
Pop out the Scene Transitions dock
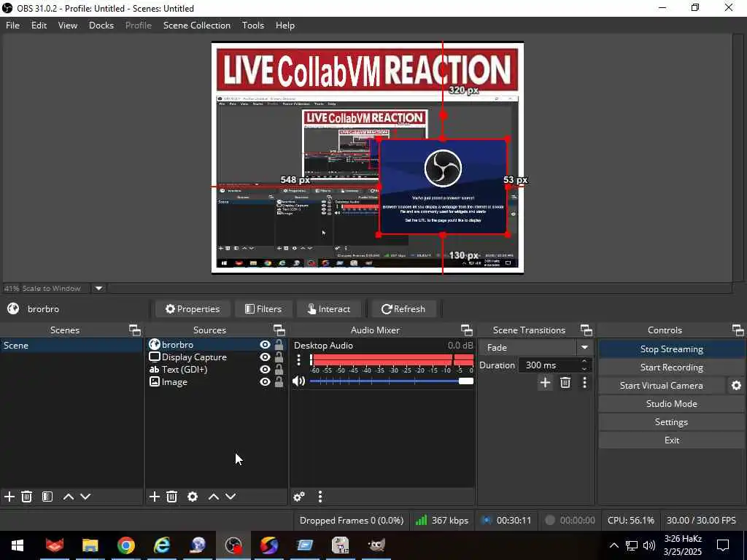tap(587, 330)
